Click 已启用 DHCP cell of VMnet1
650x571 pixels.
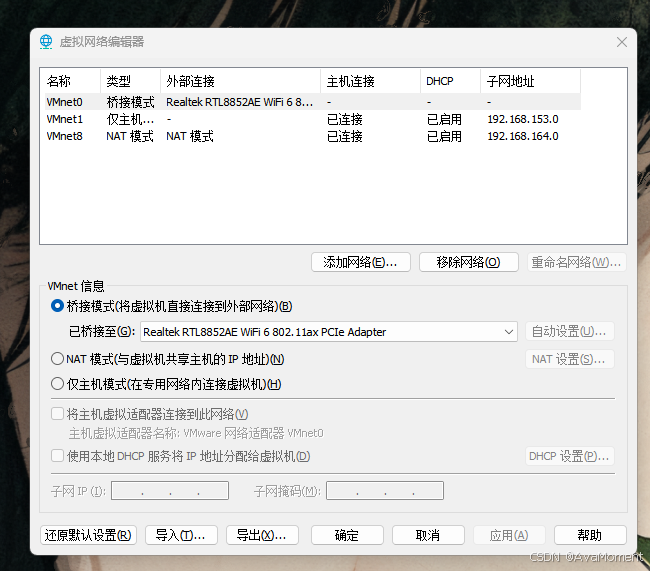coord(444,119)
